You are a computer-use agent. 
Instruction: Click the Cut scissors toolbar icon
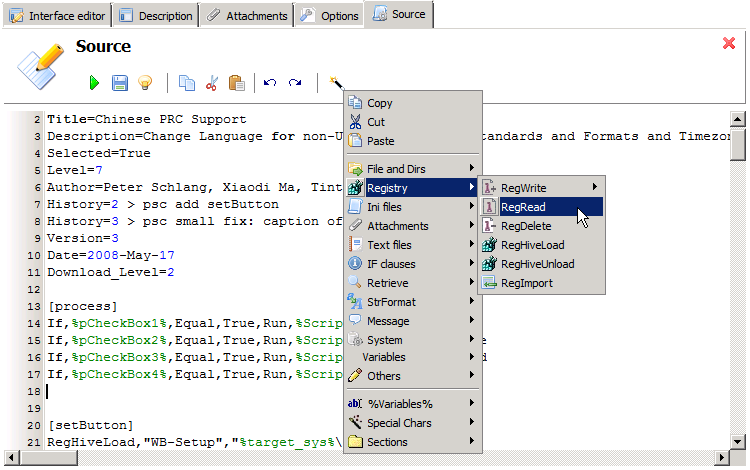coord(212,83)
